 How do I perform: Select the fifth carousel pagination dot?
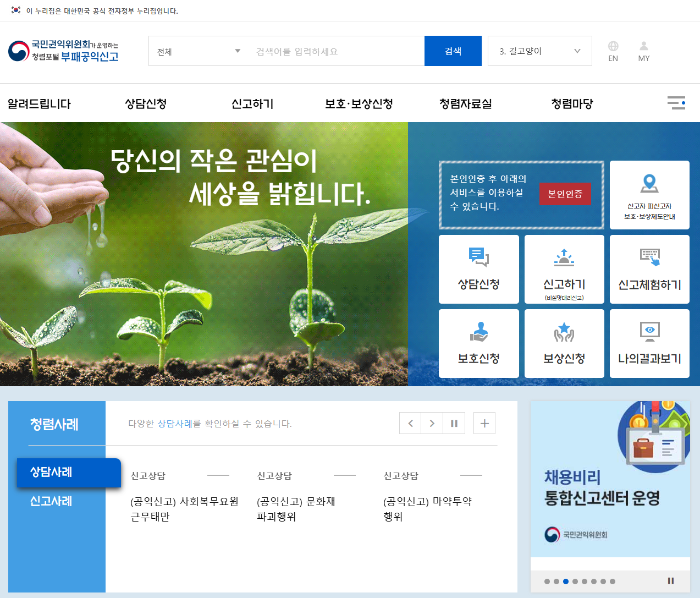point(585,581)
